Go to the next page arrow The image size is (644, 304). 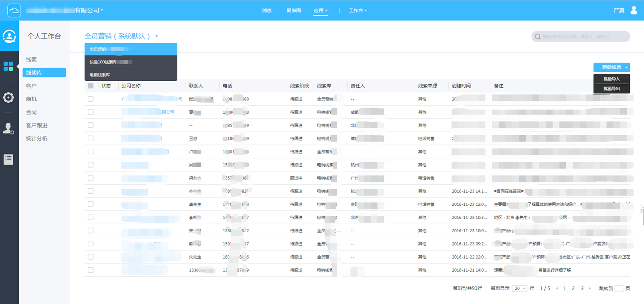[x=590, y=289]
